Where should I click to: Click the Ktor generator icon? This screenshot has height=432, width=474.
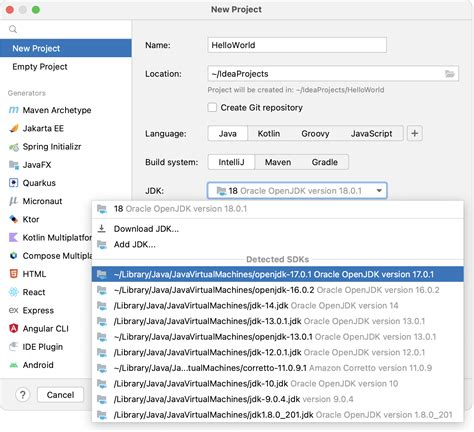[13, 219]
